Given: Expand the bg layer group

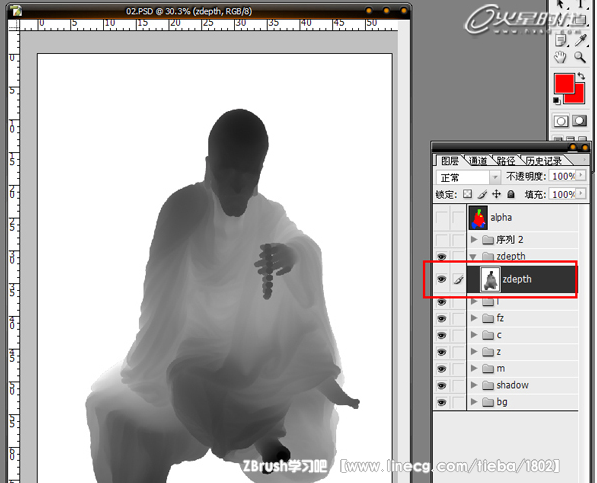Looking at the screenshot, I should coord(474,402).
